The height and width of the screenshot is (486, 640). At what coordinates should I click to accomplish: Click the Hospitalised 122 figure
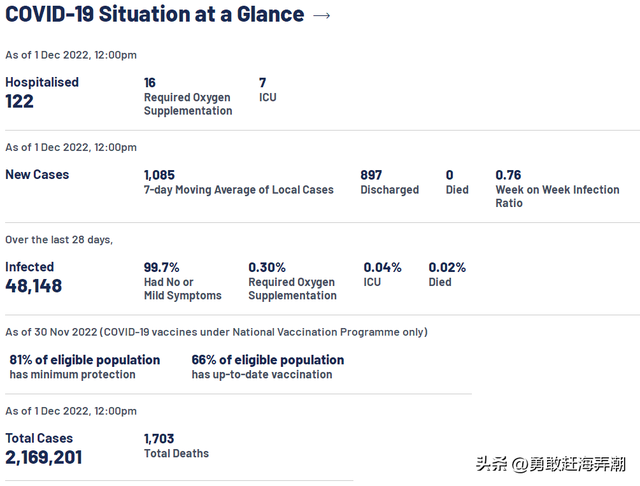(x=42, y=92)
